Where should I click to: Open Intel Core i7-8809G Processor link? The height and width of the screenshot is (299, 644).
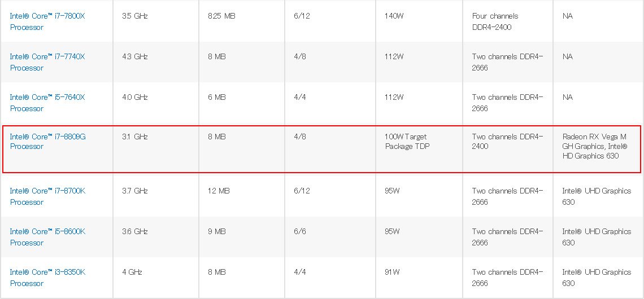[47, 142]
